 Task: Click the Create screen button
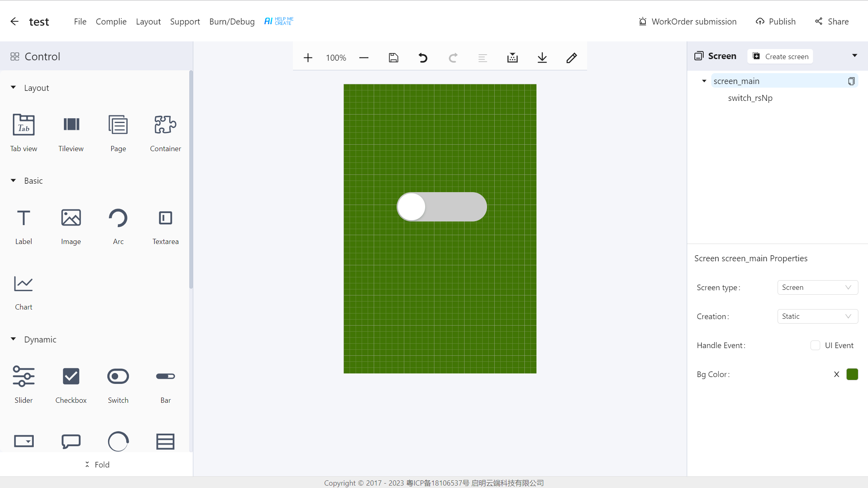[780, 56]
